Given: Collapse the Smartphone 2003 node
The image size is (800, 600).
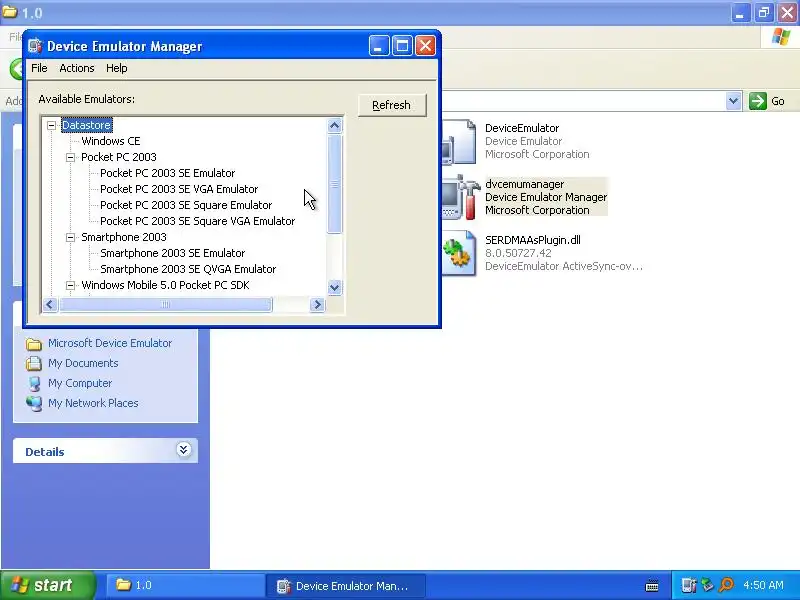Looking at the screenshot, I should click(70, 237).
